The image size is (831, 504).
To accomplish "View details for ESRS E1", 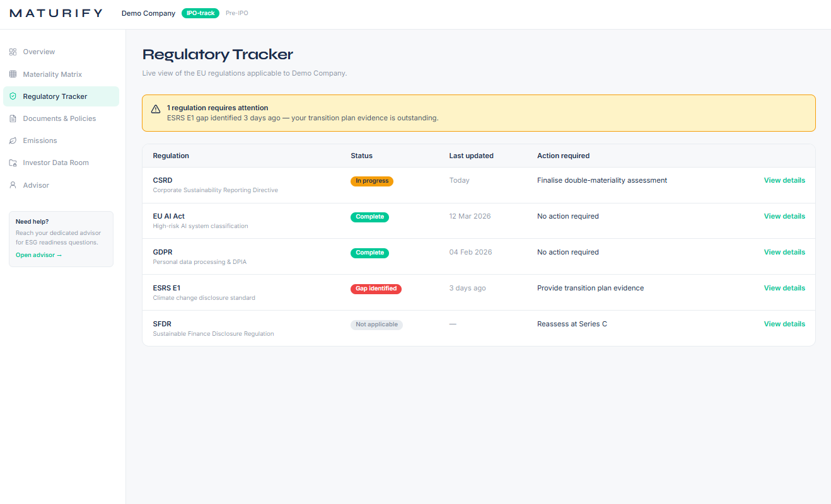I will tap(784, 288).
